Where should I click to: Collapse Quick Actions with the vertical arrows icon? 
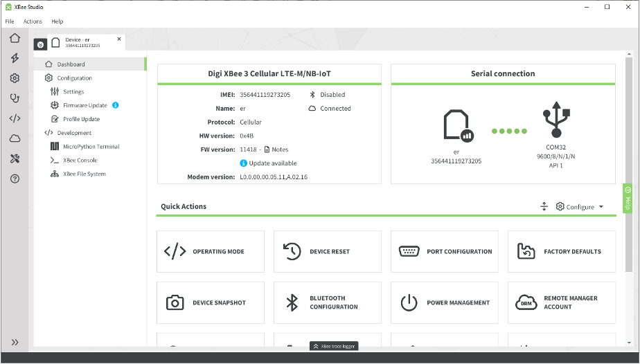(544, 206)
